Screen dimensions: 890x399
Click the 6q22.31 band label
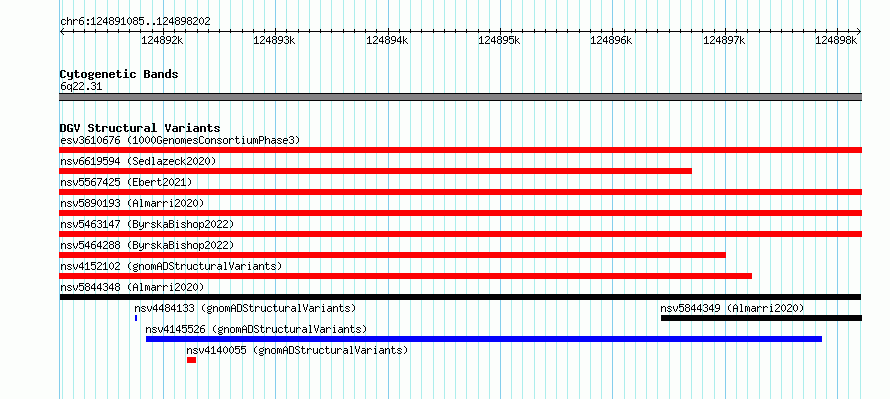[x=81, y=87]
